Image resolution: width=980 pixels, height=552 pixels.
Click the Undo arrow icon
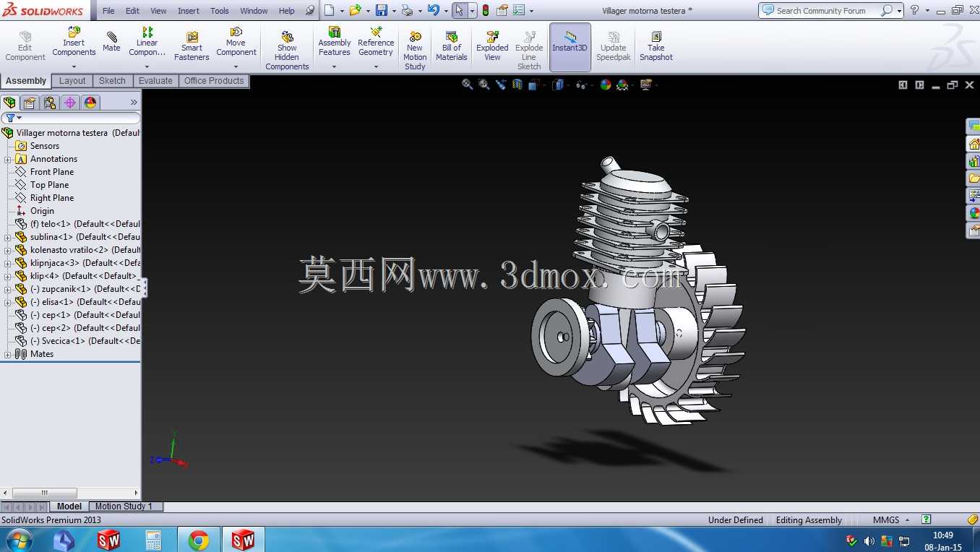click(433, 10)
